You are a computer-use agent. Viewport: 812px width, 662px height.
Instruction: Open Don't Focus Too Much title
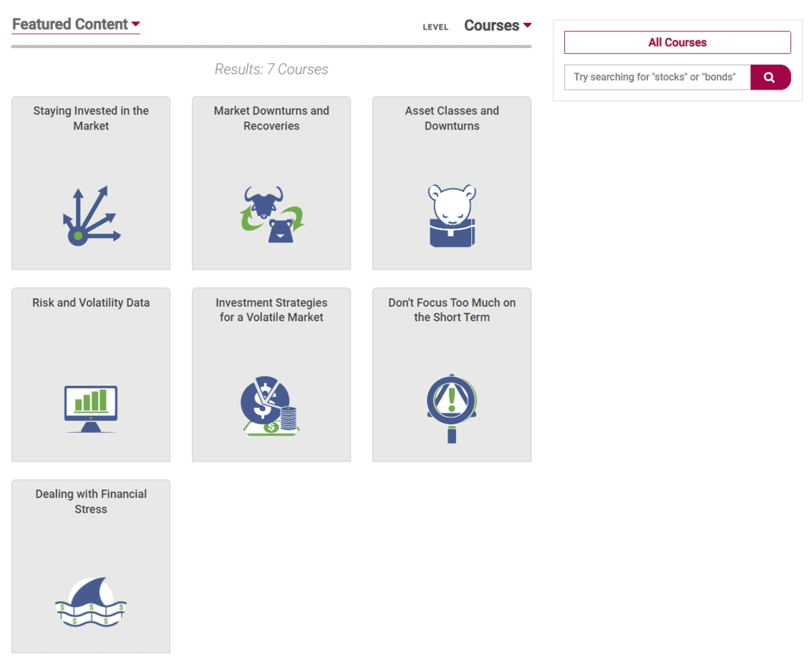[452, 310]
